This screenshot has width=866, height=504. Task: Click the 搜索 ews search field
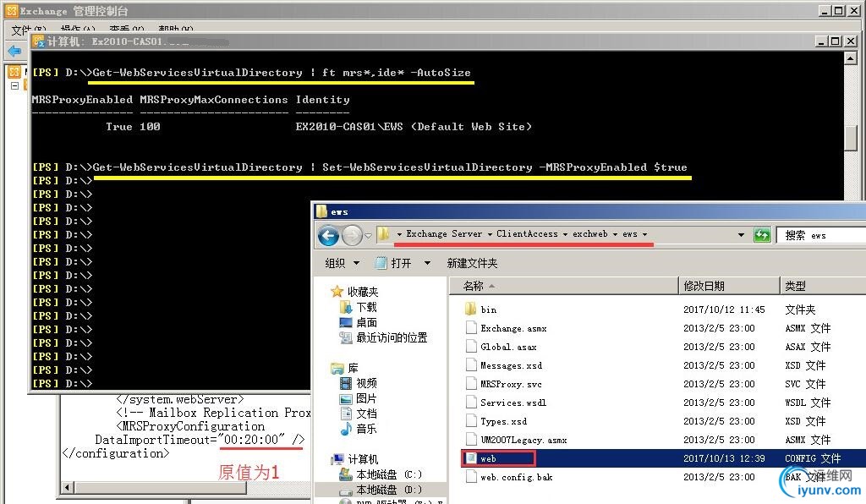(x=820, y=236)
